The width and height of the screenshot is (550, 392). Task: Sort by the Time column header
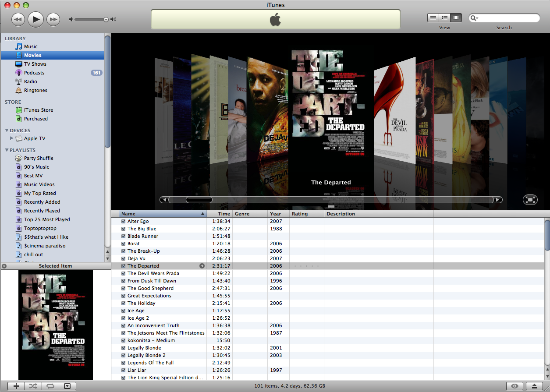tap(220, 214)
